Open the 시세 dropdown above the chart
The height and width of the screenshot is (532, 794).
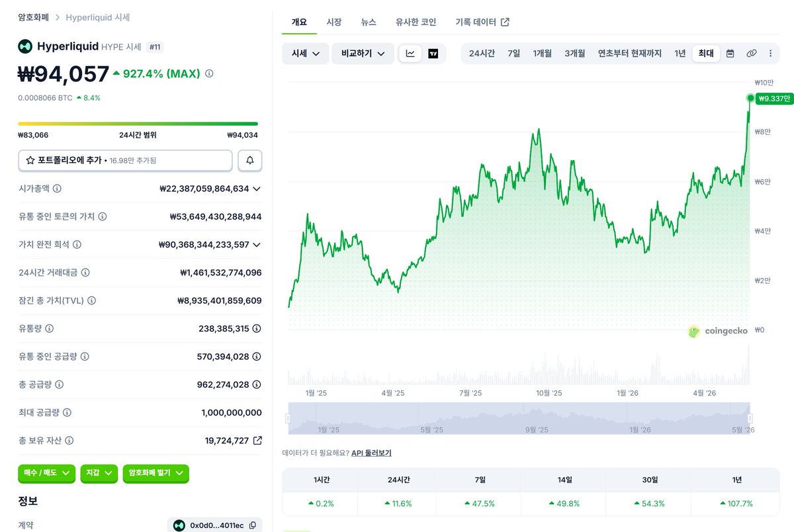point(306,54)
